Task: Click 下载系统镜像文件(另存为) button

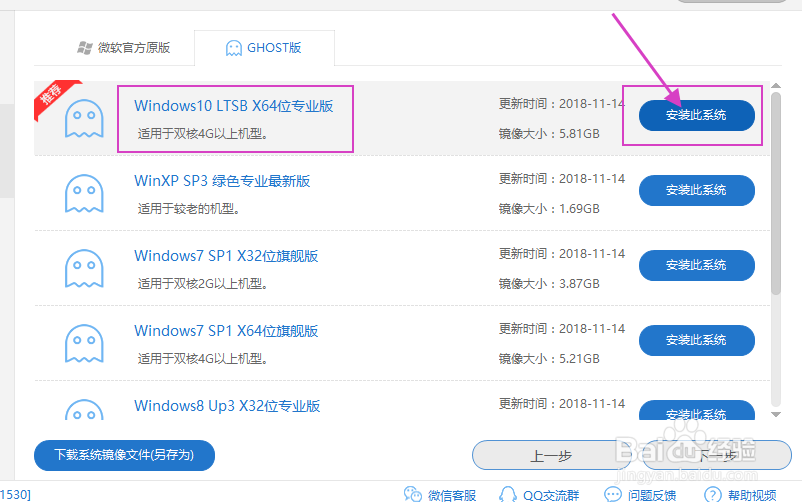Action: [124, 455]
